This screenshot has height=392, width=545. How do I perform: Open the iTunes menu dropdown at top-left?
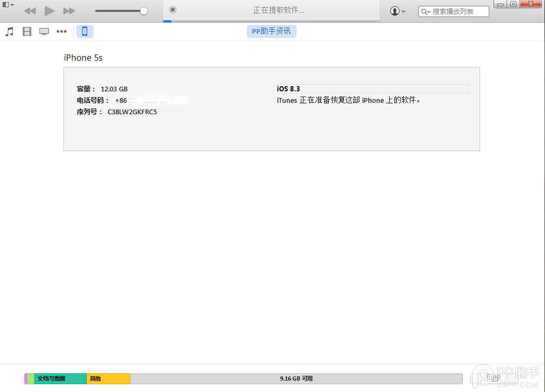click(8, 4)
